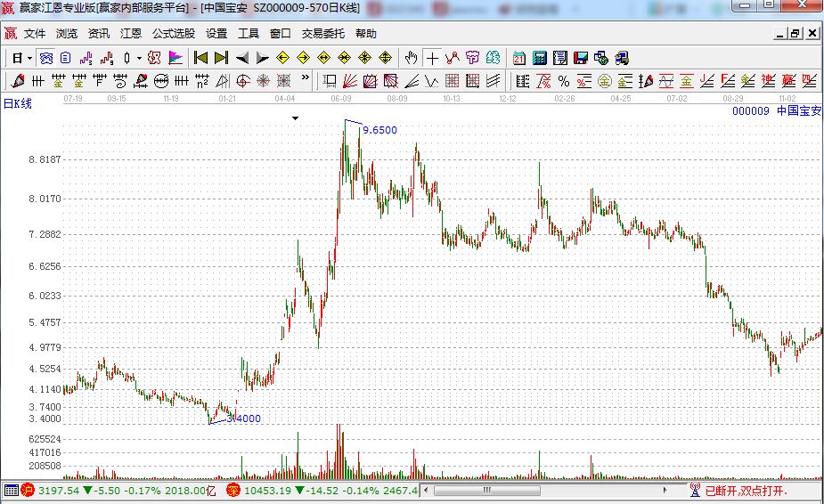Click the yellow left-arrow diamond icon
824x504 pixels.
click(x=282, y=58)
